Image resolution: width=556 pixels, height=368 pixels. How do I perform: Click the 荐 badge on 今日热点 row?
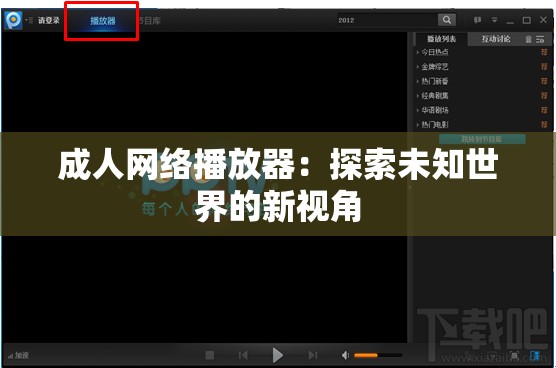coord(544,52)
